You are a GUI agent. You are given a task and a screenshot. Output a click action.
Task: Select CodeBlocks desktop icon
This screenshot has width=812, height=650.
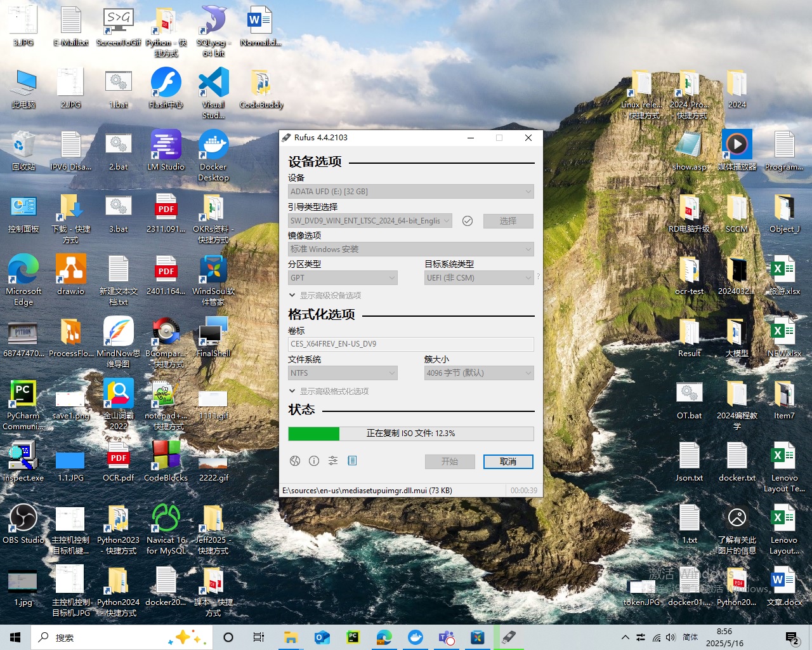point(166,462)
